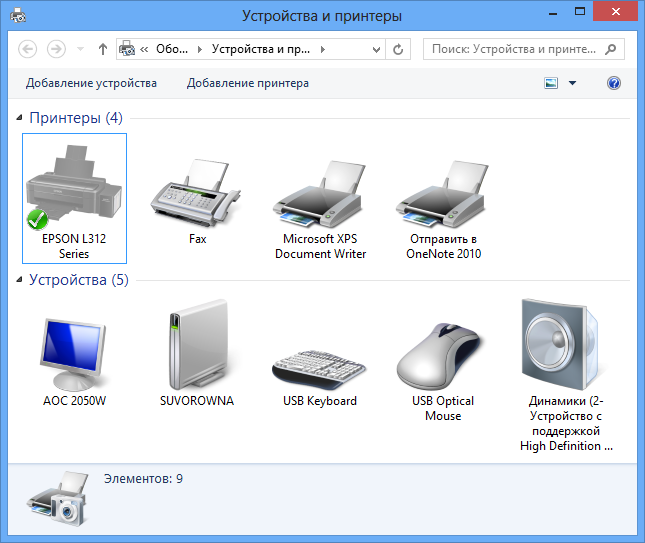Go up one level with Up arrow
This screenshot has width=645, height=543.
point(103,49)
